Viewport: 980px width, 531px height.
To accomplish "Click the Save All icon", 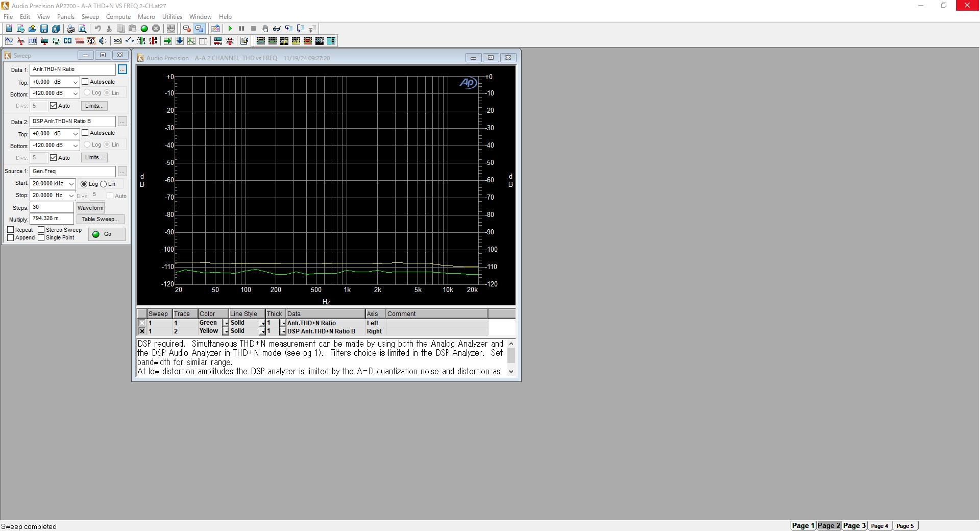I will pyautogui.click(x=56, y=29).
